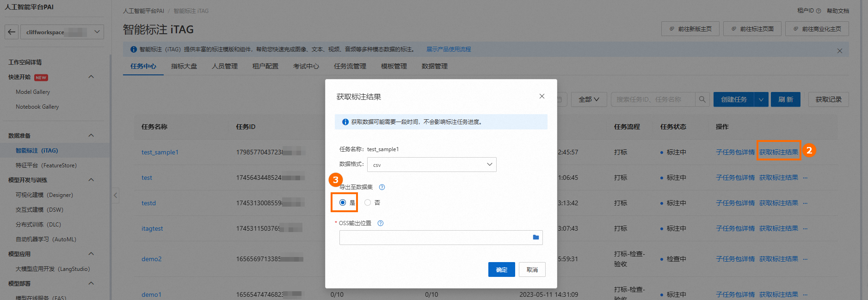
Task: Open 交互式建模 (DSW) in the sidebar
Action: pos(39,210)
